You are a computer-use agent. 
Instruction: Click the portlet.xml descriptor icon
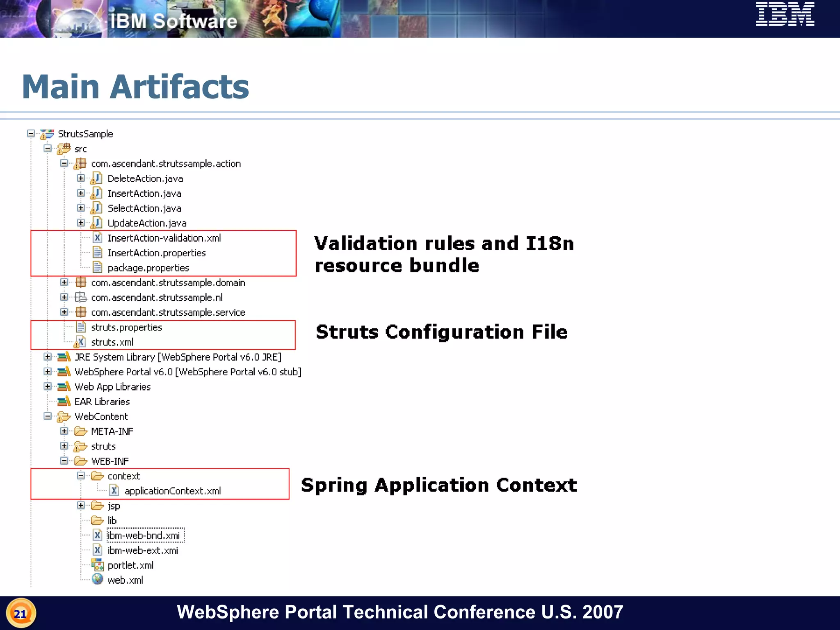[x=98, y=565]
